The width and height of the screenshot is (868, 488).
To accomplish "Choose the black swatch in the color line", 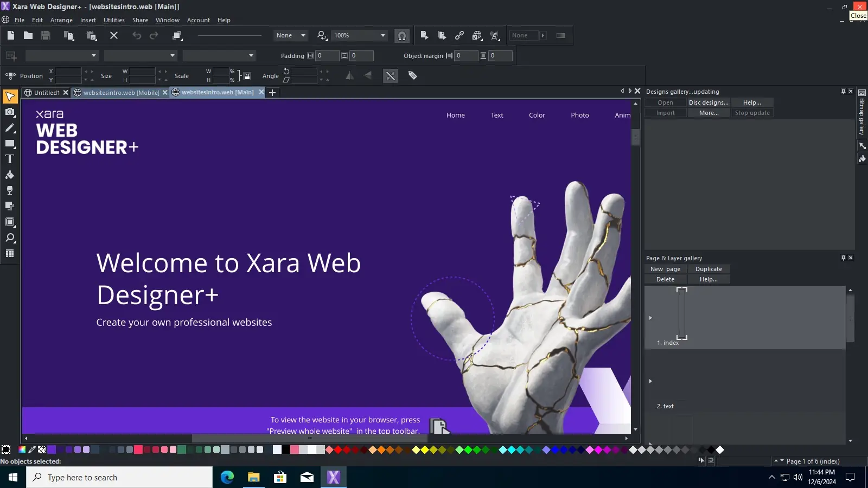I will (x=286, y=450).
